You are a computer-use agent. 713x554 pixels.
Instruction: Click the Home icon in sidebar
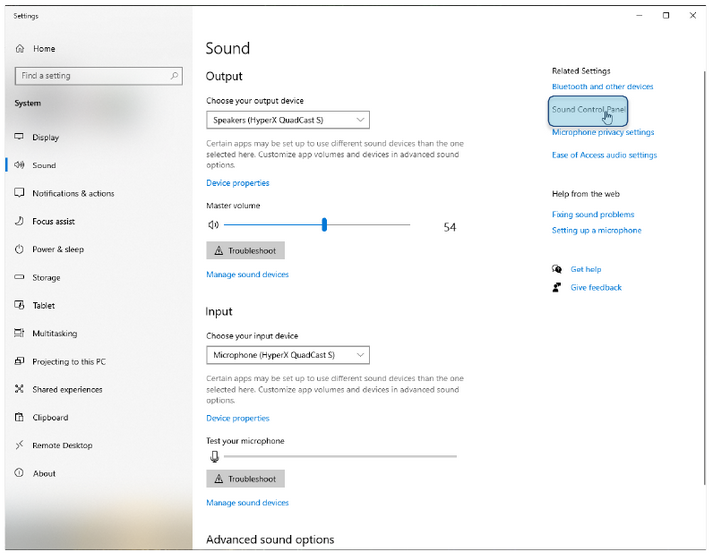coord(20,49)
